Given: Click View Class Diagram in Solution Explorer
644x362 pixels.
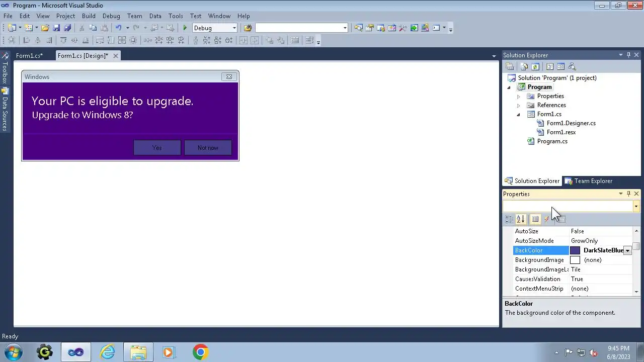Looking at the screenshot, I should click(x=572, y=66).
